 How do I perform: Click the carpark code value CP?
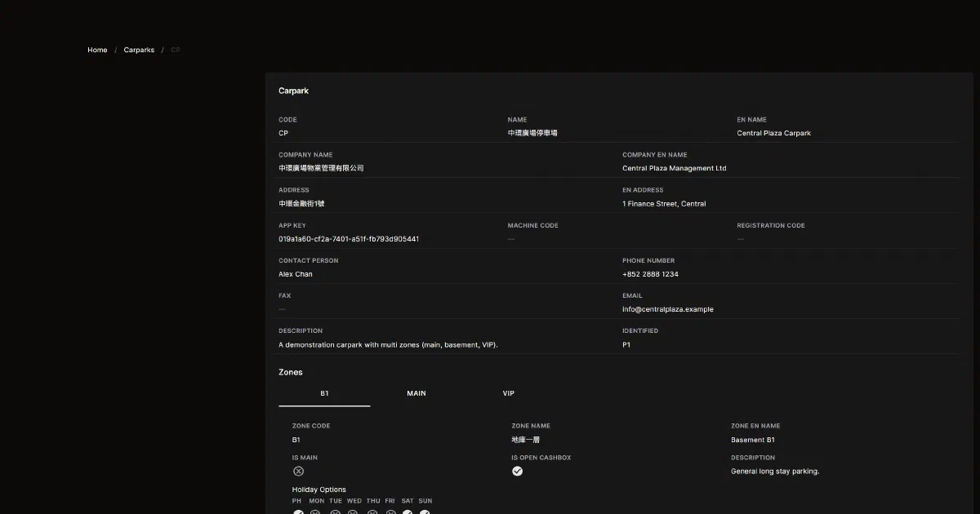coord(283,133)
